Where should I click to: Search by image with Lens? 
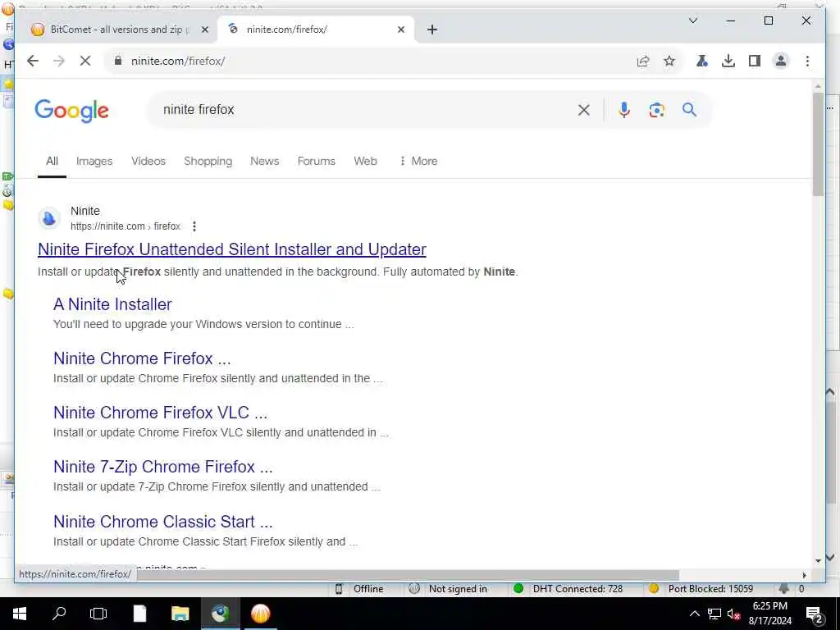click(x=657, y=111)
